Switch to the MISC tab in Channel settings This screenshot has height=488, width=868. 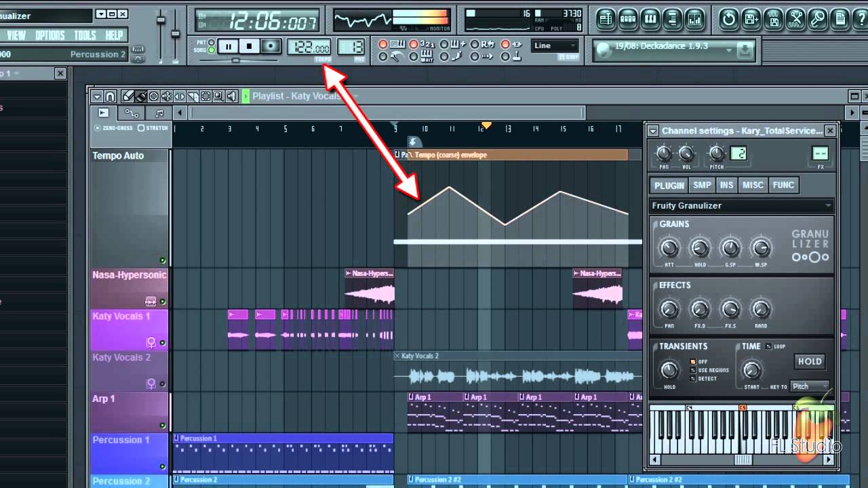coord(753,185)
